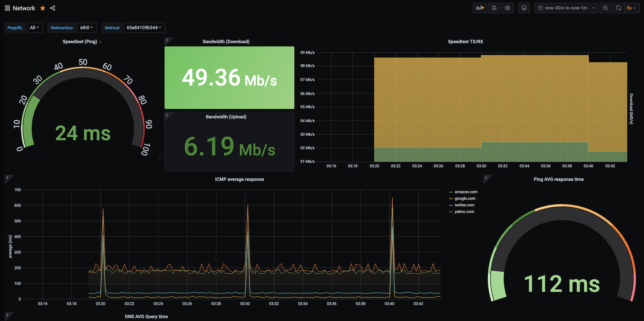Open Ping AVG response time title menu
Viewport: 644px width, 321px height.
click(x=559, y=179)
